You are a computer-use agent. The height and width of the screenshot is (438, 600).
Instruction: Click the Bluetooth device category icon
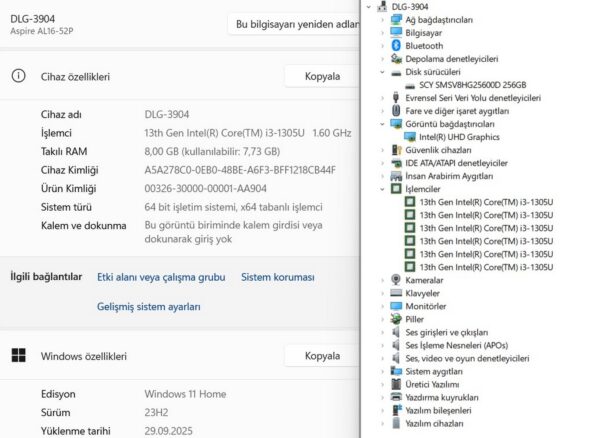396,46
